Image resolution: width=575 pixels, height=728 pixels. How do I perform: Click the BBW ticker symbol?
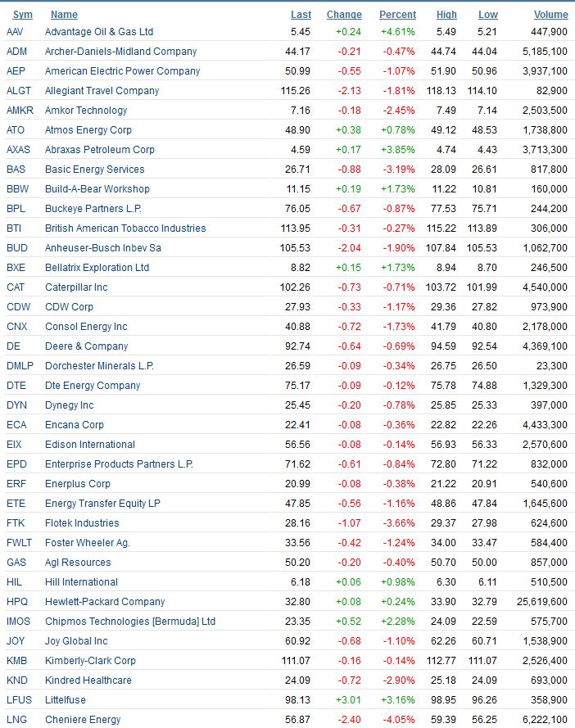[x=18, y=189]
